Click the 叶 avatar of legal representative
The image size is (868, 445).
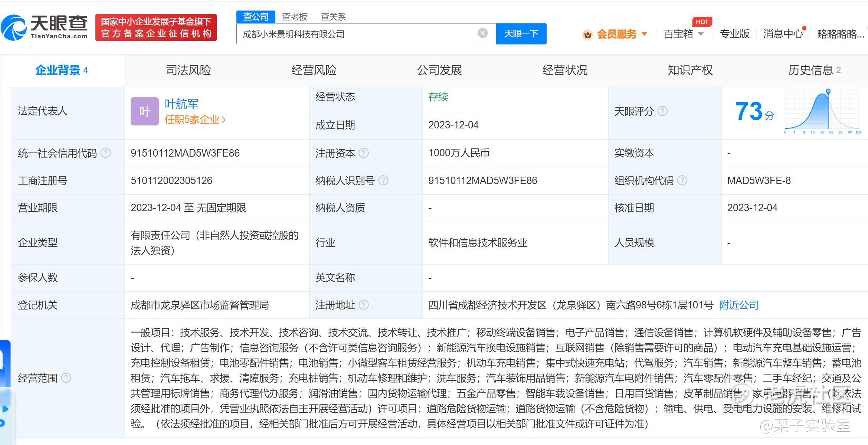pos(145,111)
